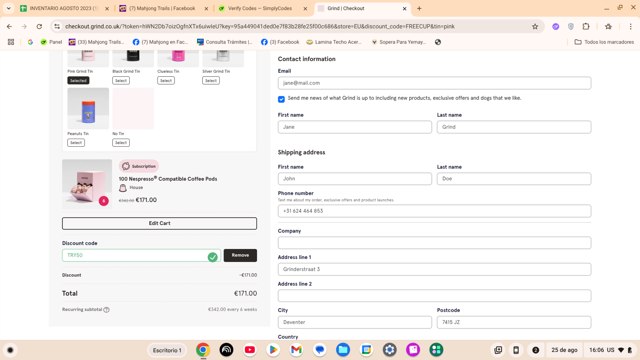The width and height of the screenshot is (640, 360).
Task: Switch to Verify Codes SimplyCodes tab
Action: click(x=262, y=8)
